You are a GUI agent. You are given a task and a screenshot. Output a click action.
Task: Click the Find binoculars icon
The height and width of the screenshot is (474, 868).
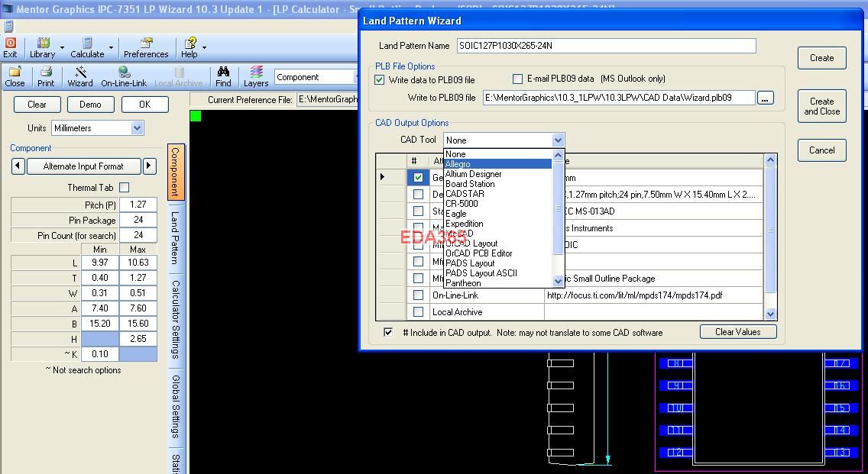pos(223,77)
